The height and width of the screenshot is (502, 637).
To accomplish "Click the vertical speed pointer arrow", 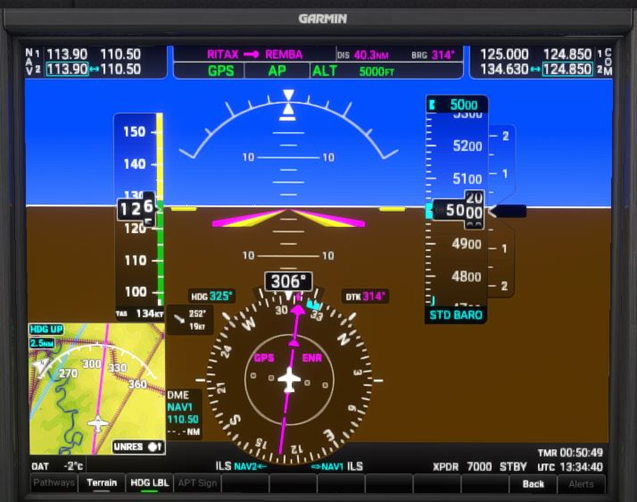I will 508,211.
